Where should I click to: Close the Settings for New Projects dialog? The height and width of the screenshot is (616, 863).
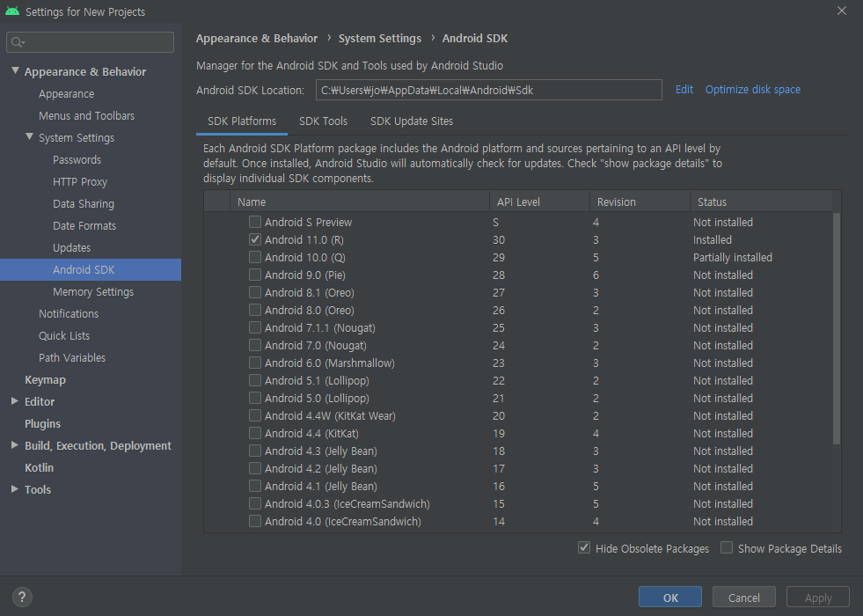(x=842, y=11)
